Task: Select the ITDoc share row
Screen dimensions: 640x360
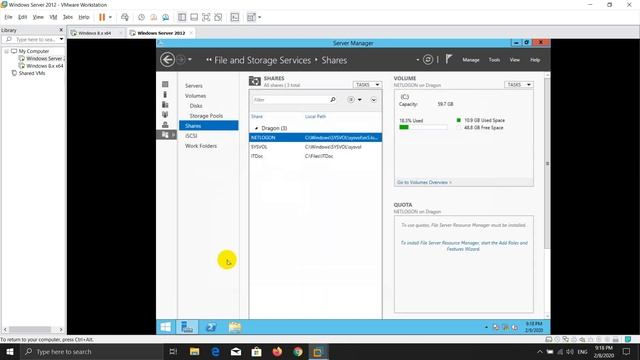Action: click(x=316, y=156)
